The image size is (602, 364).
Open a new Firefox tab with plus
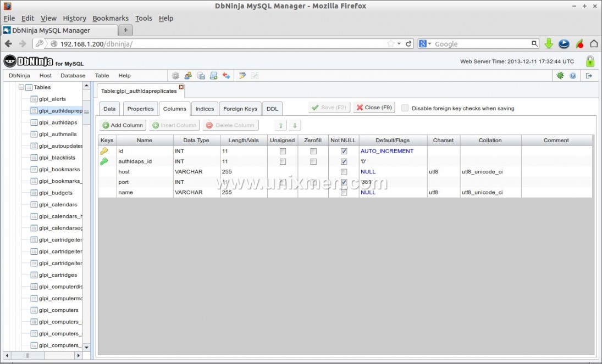tap(125, 30)
